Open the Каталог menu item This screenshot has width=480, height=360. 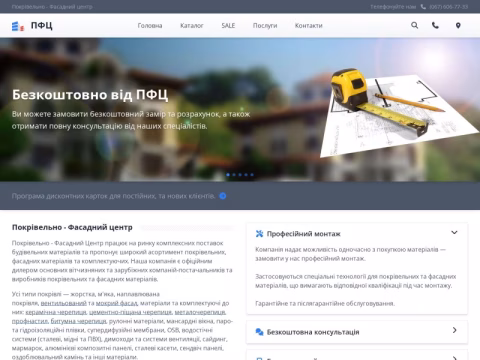(192, 26)
